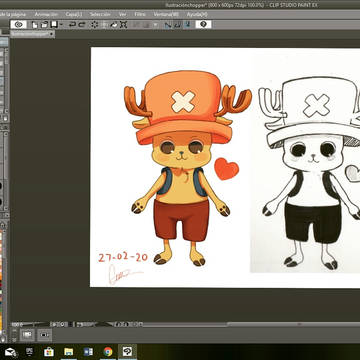Image resolution: width=360 pixels, height=360 pixels.
Task: Open the Ventana(W) menu
Action: (x=166, y=14)
